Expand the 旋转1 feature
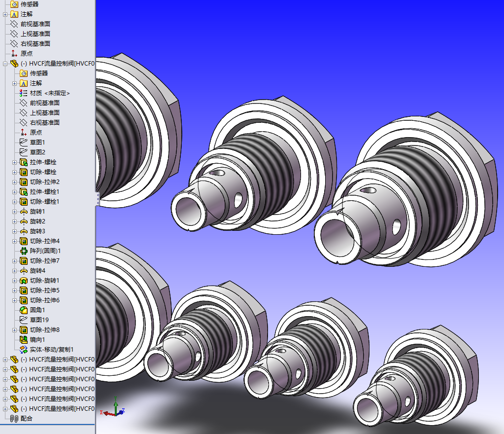Viewport: 504px width, 434px height. tap(14, 212)
